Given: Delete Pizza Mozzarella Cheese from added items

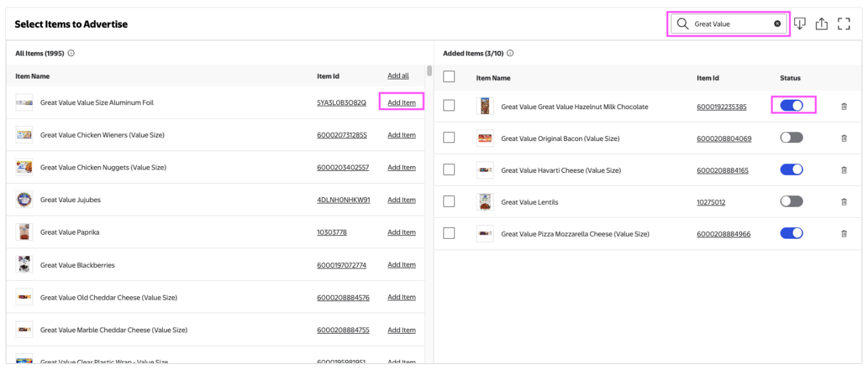Looking at the screenshot, I should click(844, 234).
